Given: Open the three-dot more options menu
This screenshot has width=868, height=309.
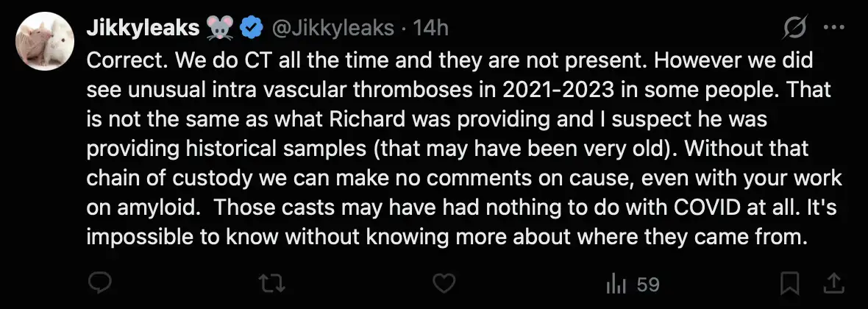Looking at the screenshot, I should pyautogui.click(x=834, y=29).
